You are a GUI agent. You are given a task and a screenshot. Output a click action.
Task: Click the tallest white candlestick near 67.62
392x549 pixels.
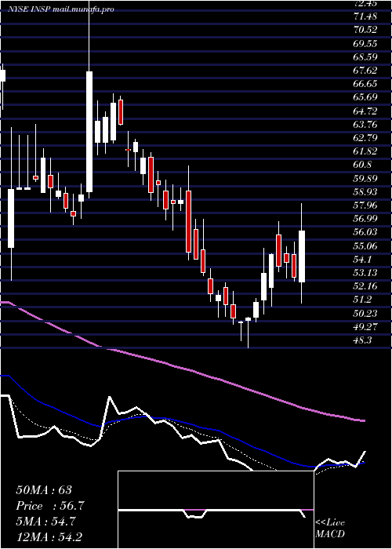[89, 132]
